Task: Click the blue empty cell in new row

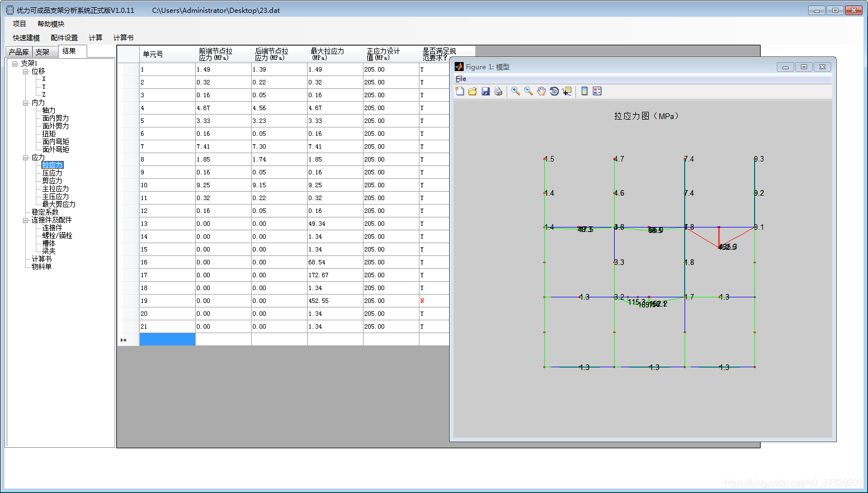Action: (168, 339)
